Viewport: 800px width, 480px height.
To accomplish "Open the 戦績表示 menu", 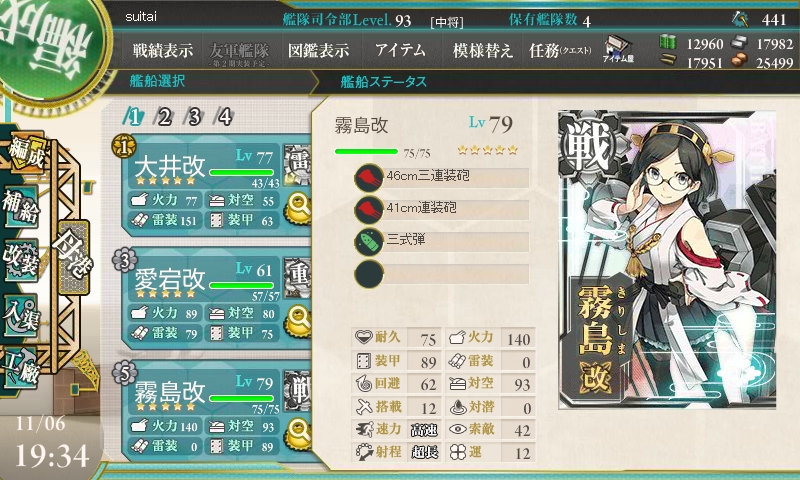I will pos(163,50).
